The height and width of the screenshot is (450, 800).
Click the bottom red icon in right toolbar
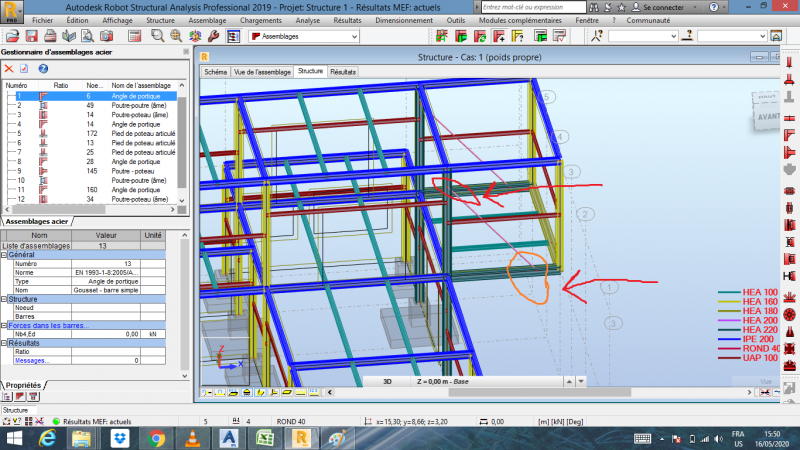789,365
